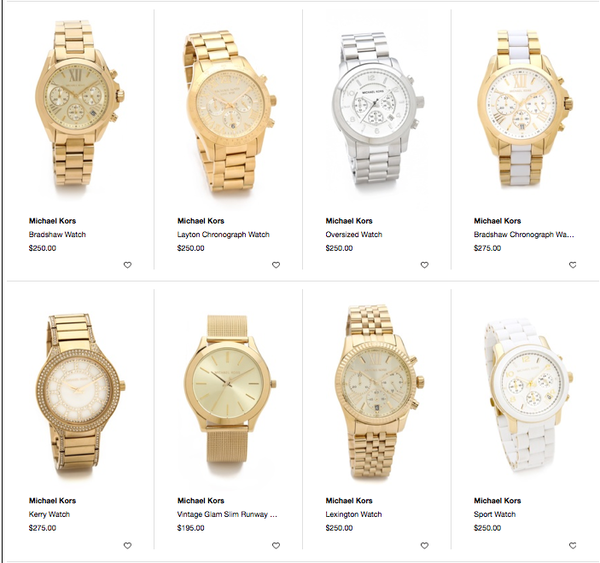600x563 pixels.
Task: Open the gold Bradshaw Watch image
Action: [79, 105]
